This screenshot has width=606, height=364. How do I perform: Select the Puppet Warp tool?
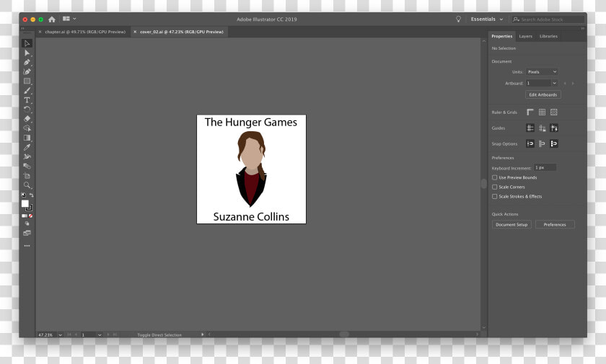27,156
